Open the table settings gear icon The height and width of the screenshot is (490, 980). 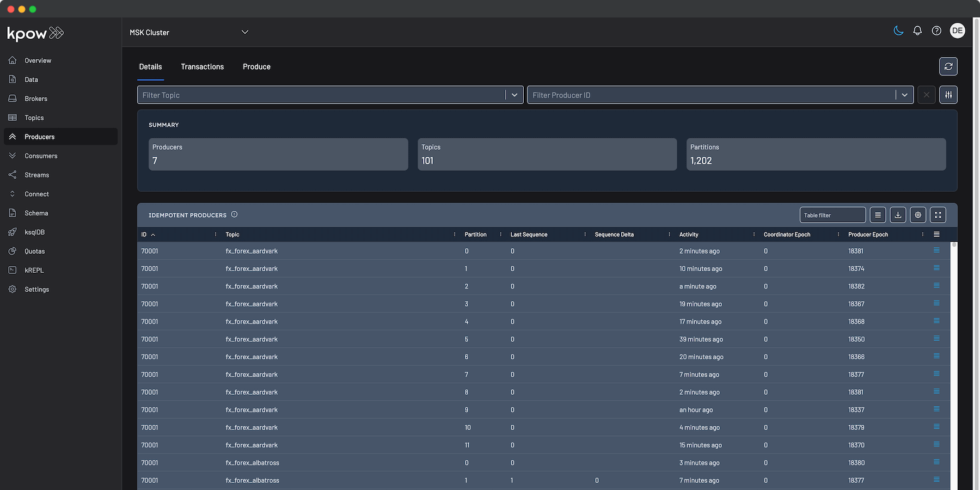[x=918, y=215]
